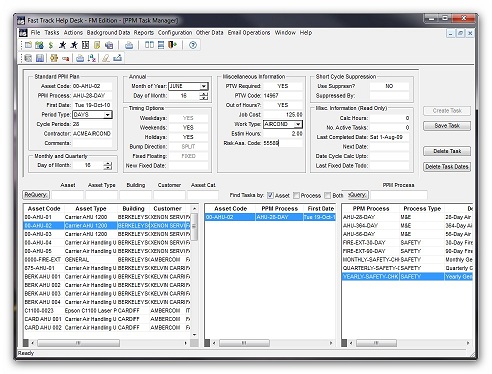Viewport: 492px width, 374px height.
Task: Click the Asset filter input field
Action: 68,195
